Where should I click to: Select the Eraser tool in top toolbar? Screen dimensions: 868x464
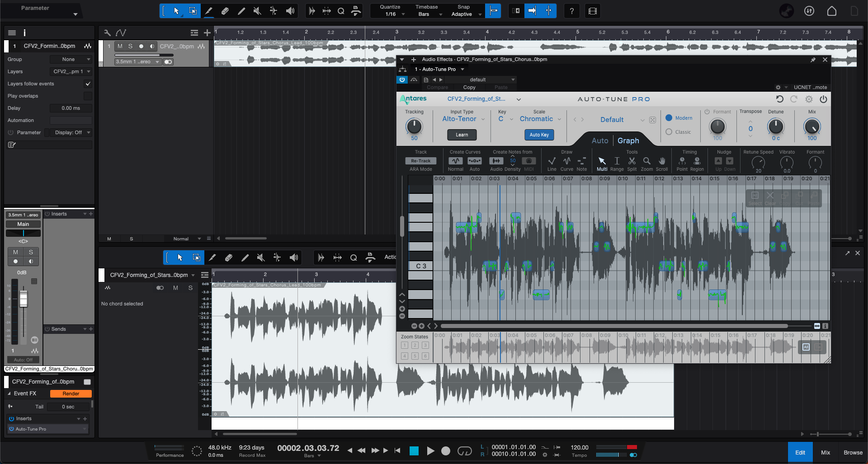point(225,11)
